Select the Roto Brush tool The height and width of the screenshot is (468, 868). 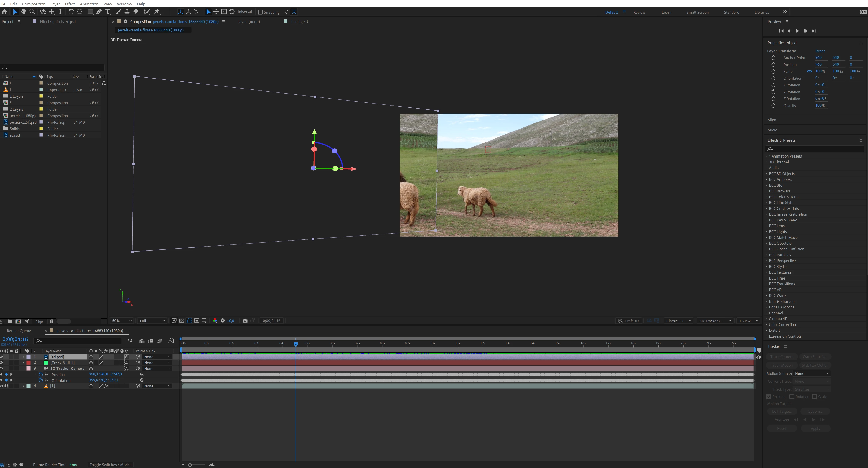click(x=146, y=12)
